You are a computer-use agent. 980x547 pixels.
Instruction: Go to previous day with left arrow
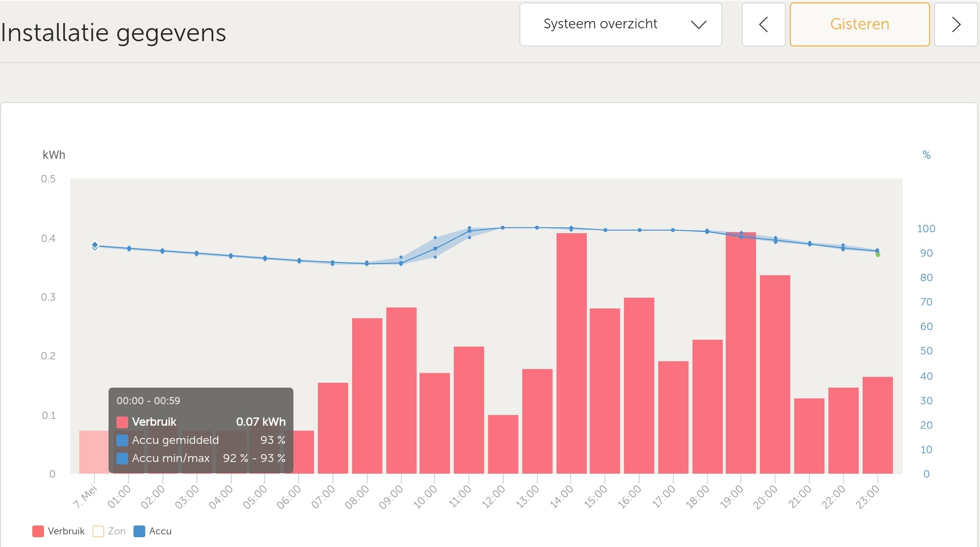coord(763,24)
